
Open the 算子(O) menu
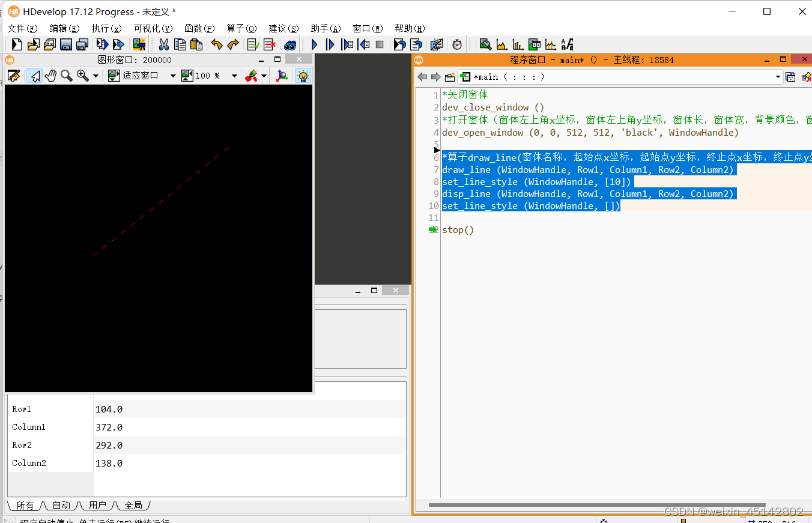tap(241, 28)
